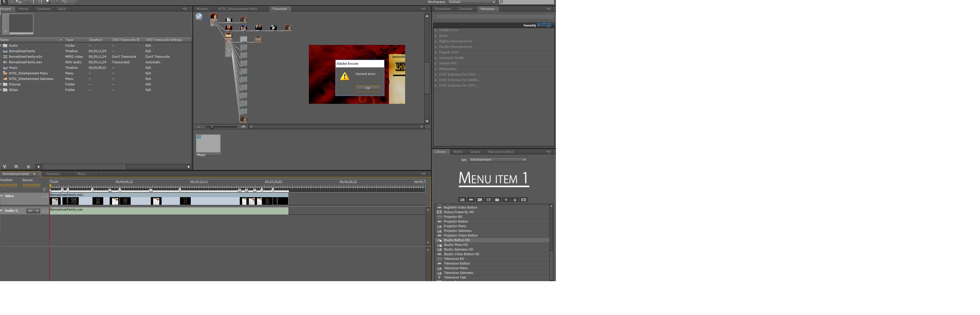The height and width of the screenshot is (315, 980).
Task: Switch to the Layers tab
Action: (x=475, y=152)
